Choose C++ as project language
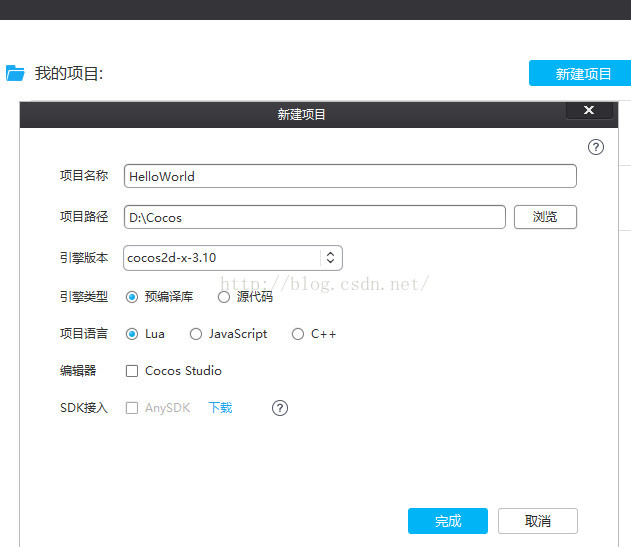Image resolution: width=631 pixels, height=547 pixels. point(298,334)
